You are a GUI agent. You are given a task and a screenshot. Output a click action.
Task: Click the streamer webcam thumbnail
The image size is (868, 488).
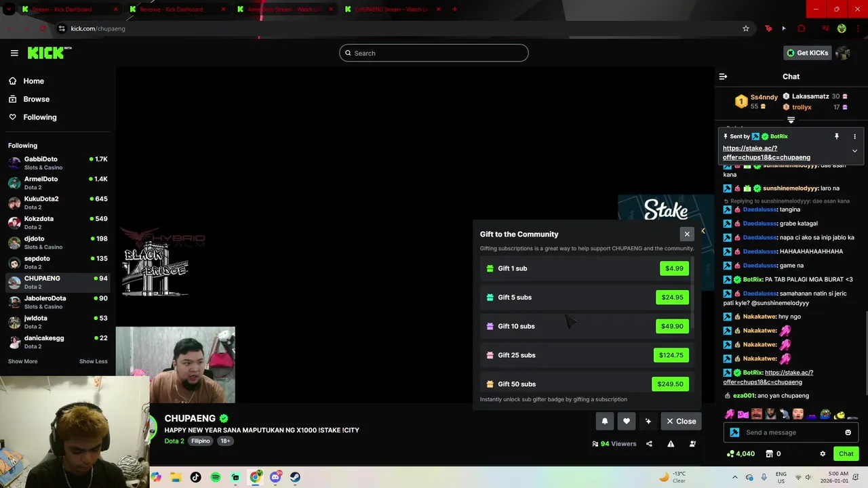tap(176, 365)
